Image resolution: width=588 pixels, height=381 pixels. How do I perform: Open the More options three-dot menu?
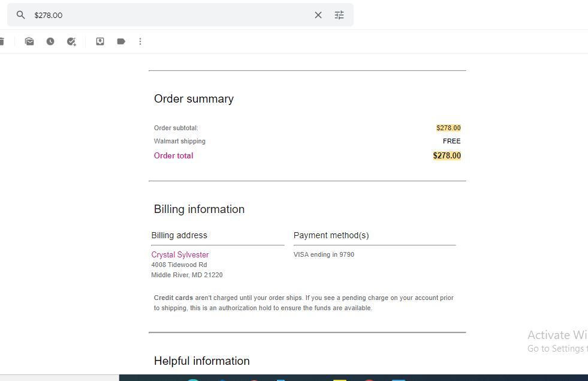[x=140, y=41]
